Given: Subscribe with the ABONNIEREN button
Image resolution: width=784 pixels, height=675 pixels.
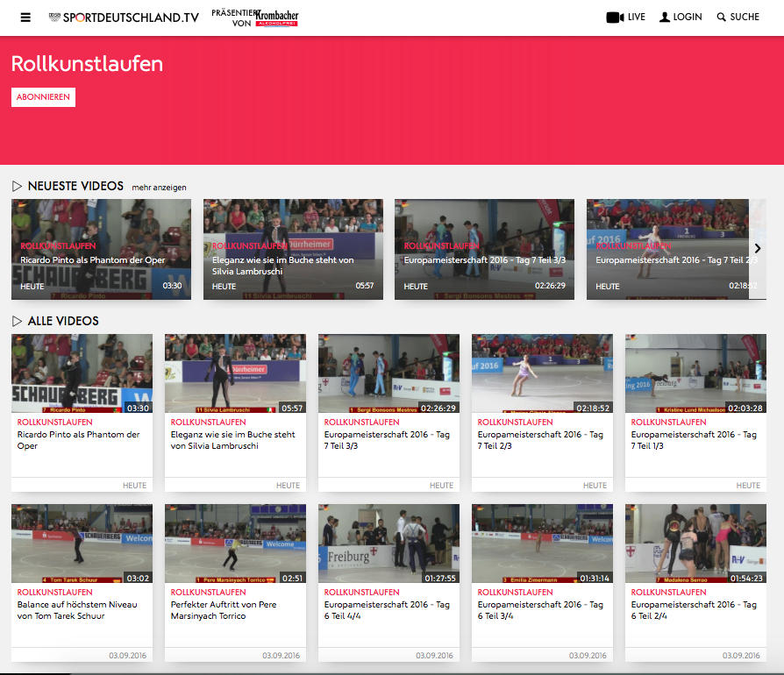Looking at the screenshot, I should coord(44,97).
